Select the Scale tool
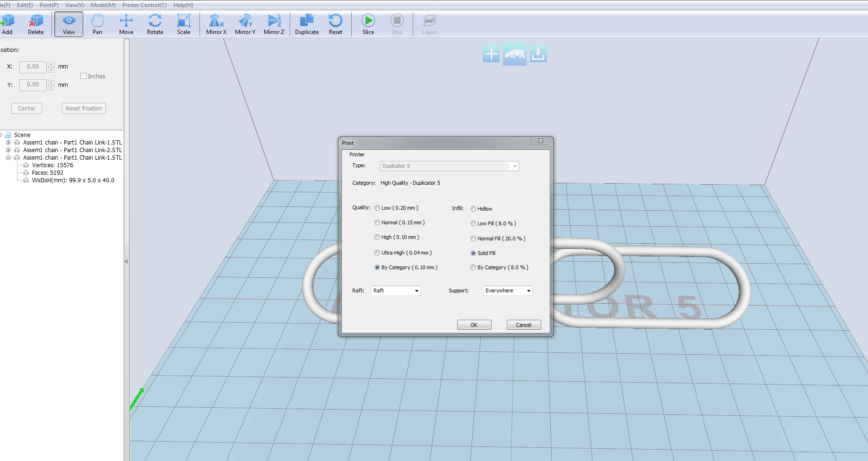 [184, 24]
